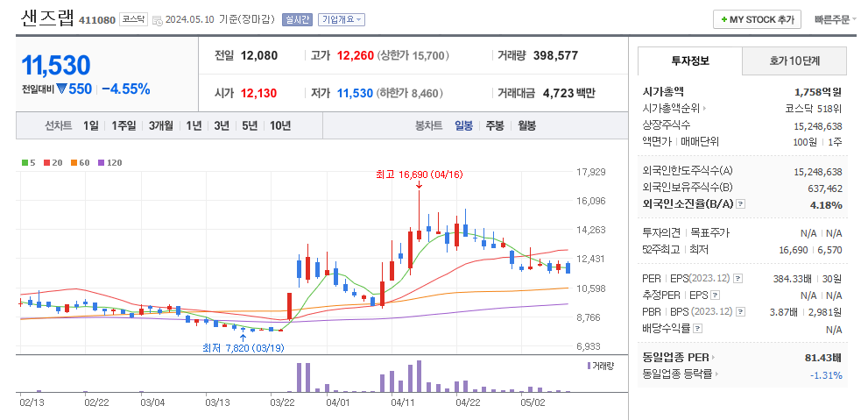The width and height of the screenshot is (868, 420).
Task: Select the 월봉 candlestick chart
Action: [x=526, y=125]
